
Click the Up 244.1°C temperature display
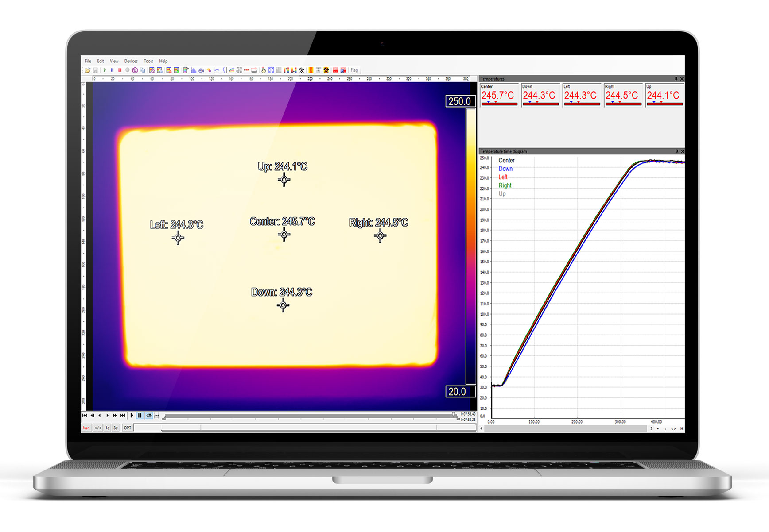coord(664,95)
